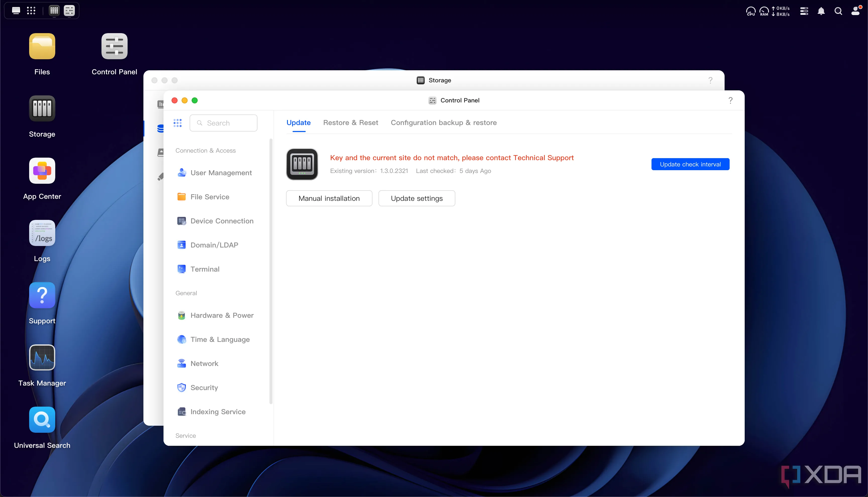The image size is (868, 497).
Task: Click the red key mismatch error message
Action: [x=452, y=158]
